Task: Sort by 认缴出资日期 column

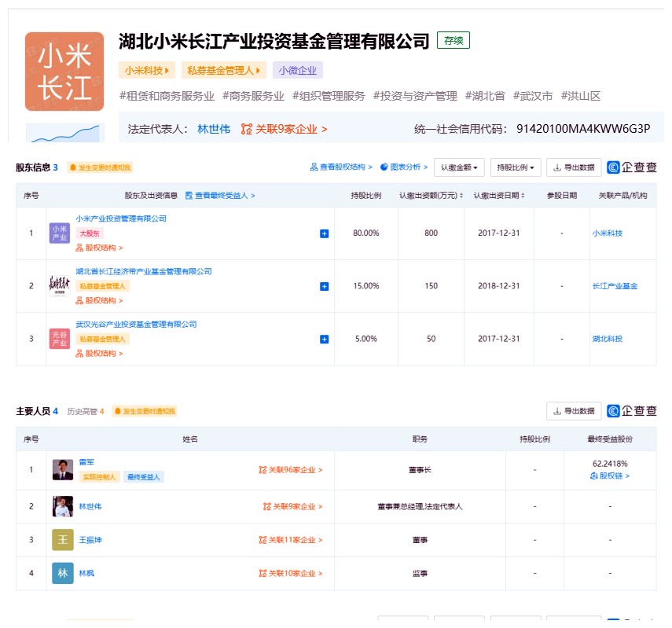Action: click(499, 196)
